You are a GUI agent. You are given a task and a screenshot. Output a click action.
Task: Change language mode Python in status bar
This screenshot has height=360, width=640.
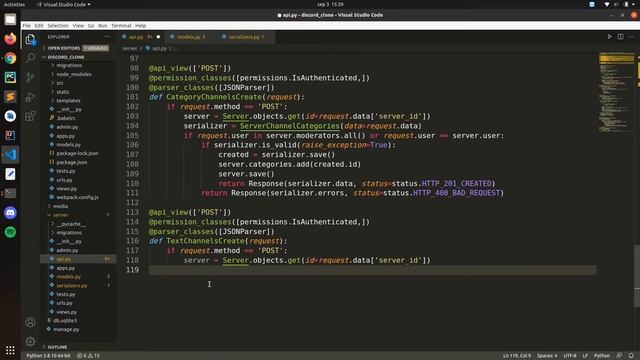click(x=602, y=356)
